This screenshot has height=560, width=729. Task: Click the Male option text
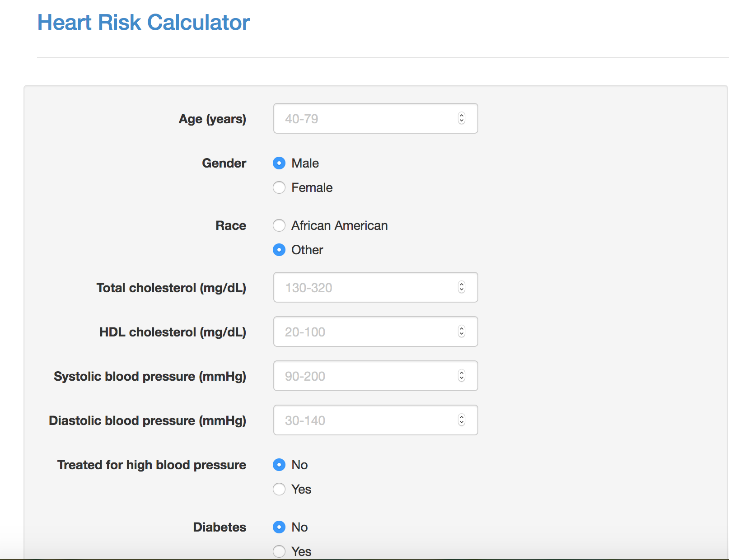pyautogui.click(x=305, y=163)
